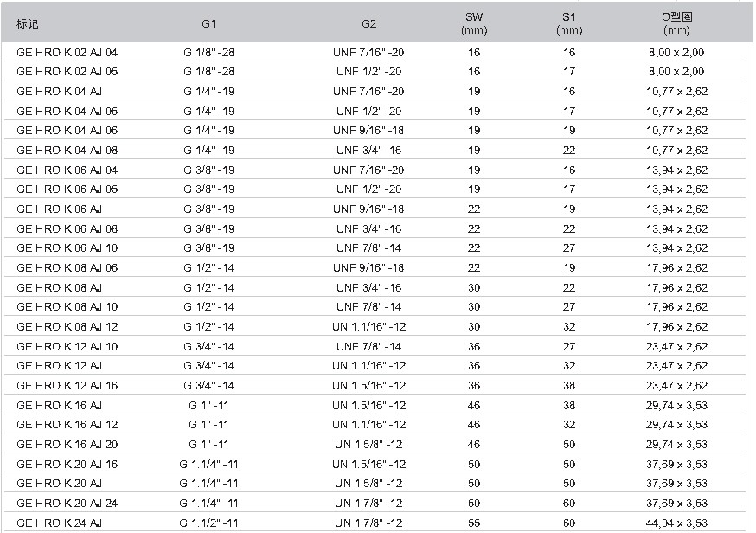Select the GE HRO K 08 AJ 12 row
Viewport: 756px width, 533px height.
point(375,326)
